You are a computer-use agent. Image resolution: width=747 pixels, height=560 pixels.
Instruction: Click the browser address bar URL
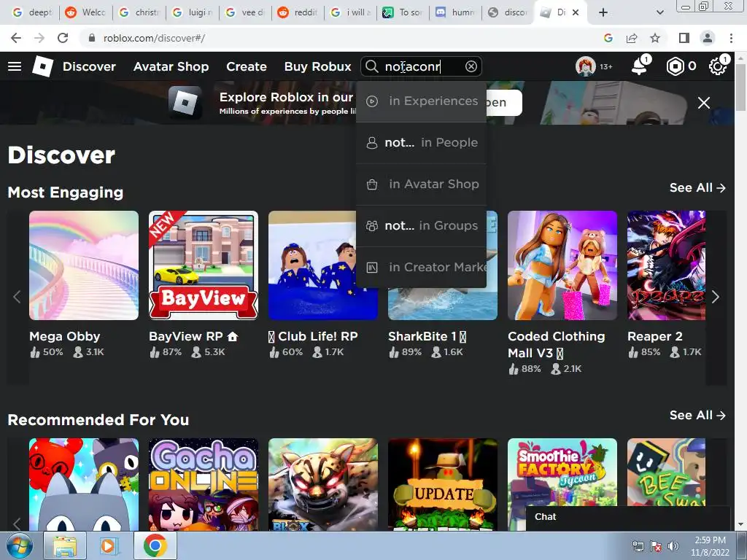(x=155, y=38)
